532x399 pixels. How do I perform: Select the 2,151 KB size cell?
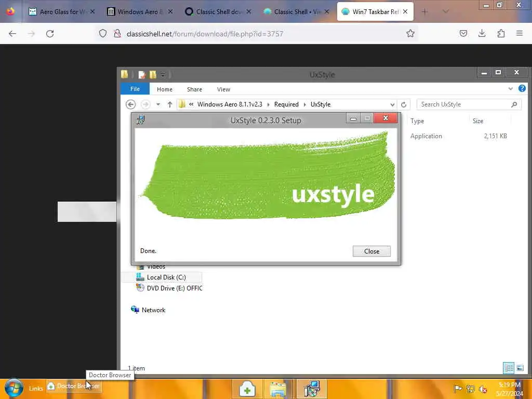pyautogui.click(x=495, y=136)
